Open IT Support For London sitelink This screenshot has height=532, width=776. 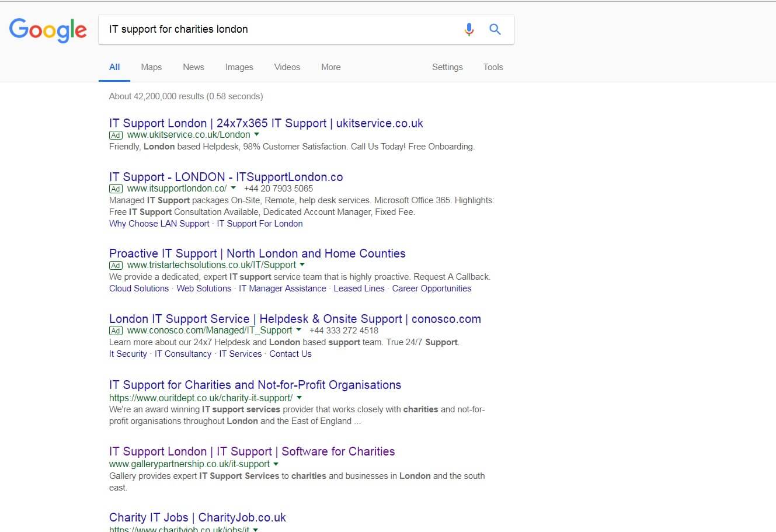pyautogui.click(x=260, y=224)
